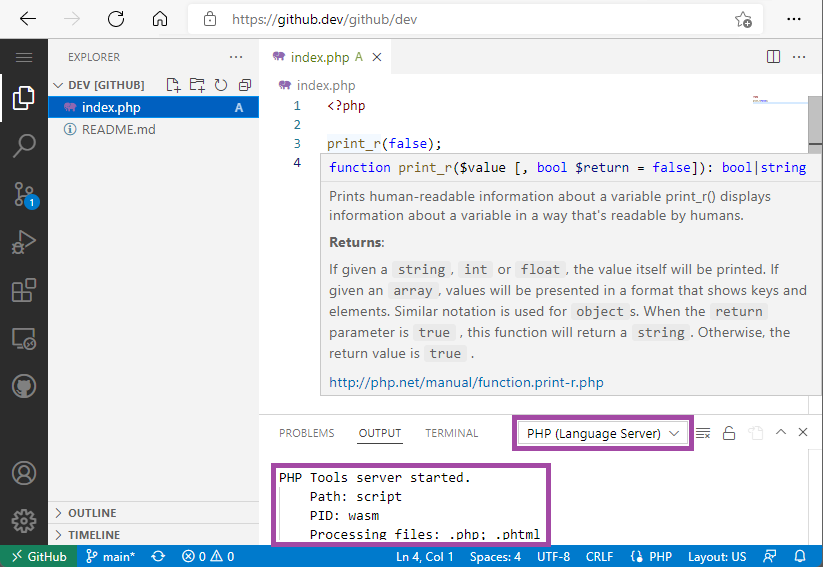This screenshot has height=567, width=823.
Task: Open the Search view
Action: 24,145
